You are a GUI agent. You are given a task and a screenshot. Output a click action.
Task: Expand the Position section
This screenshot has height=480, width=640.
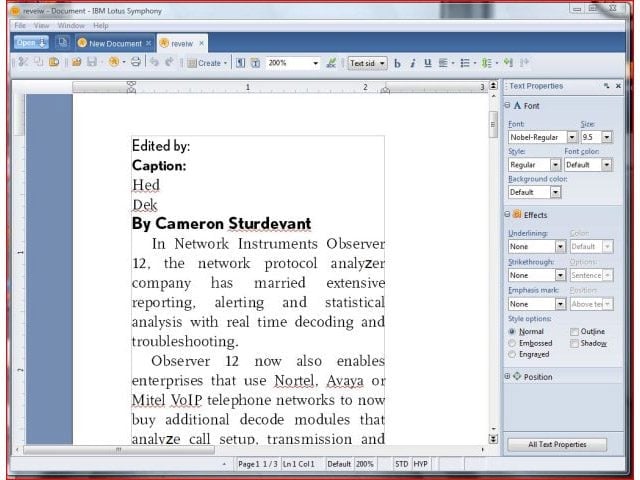(507, 376)
